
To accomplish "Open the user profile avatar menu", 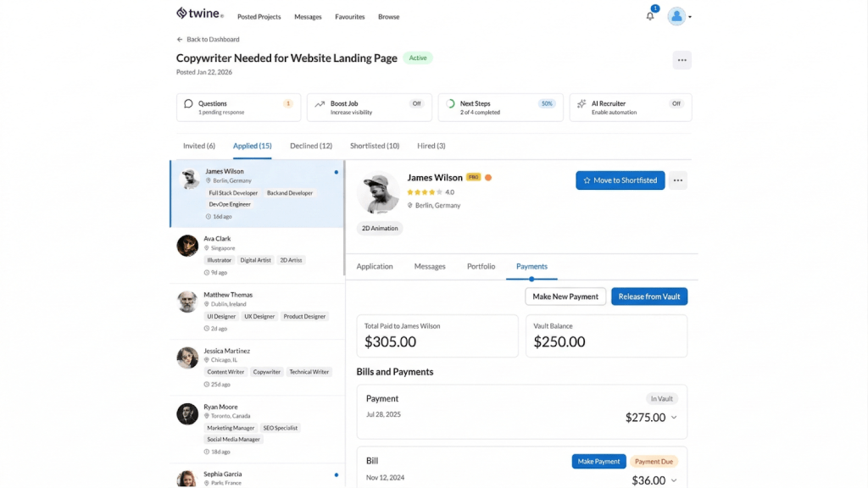I will pyautogui.click(x=676, y=16).
